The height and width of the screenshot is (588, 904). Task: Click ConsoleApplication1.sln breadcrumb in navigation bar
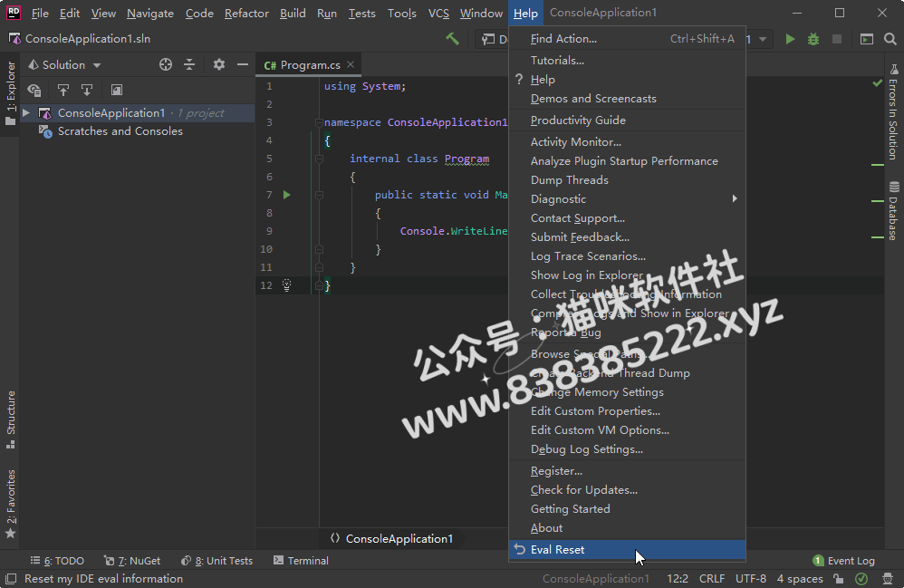click(80, 39)
